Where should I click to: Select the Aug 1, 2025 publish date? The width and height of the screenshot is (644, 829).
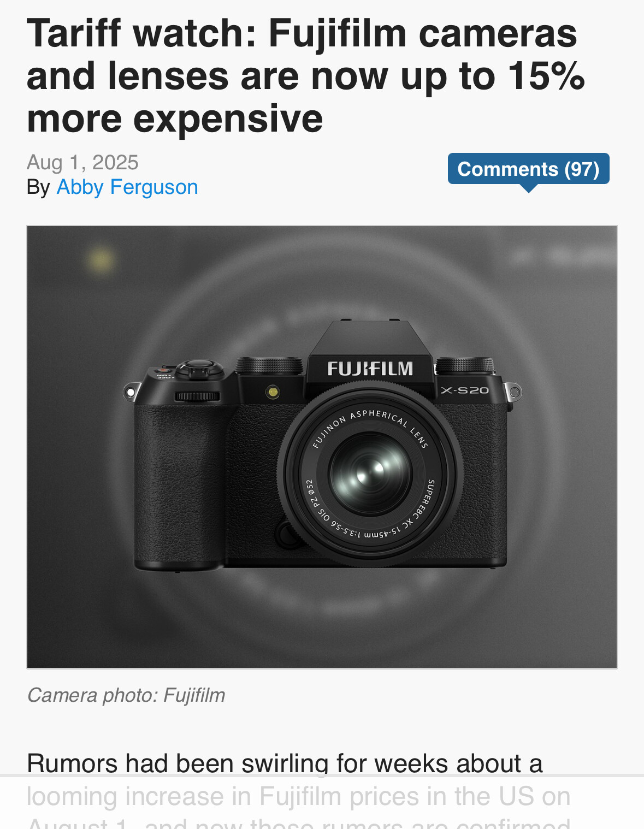point(82,162)
